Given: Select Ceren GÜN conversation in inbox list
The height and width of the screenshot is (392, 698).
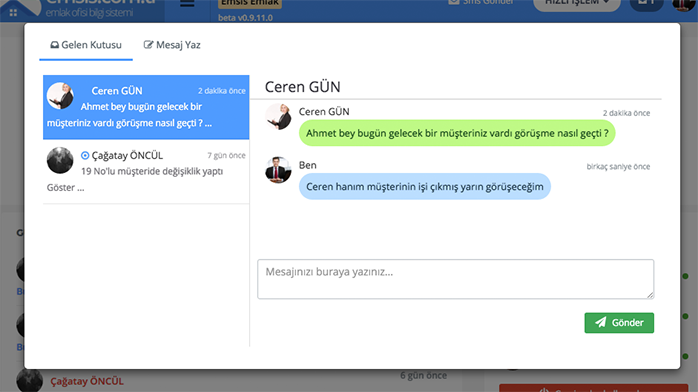Looking at the screenshot, I should point(146,107).
